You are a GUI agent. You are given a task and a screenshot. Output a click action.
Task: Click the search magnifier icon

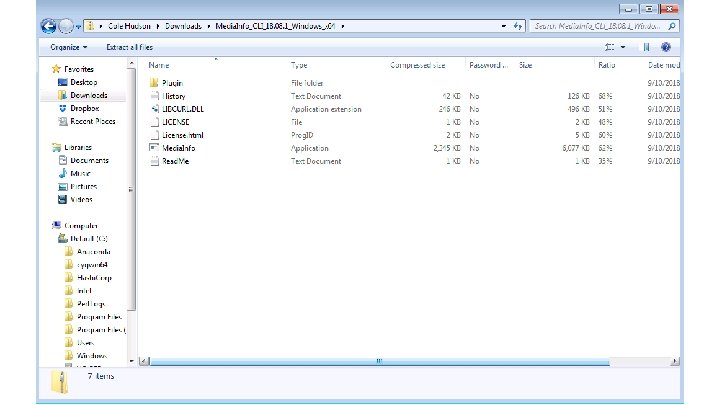(672, 26)
